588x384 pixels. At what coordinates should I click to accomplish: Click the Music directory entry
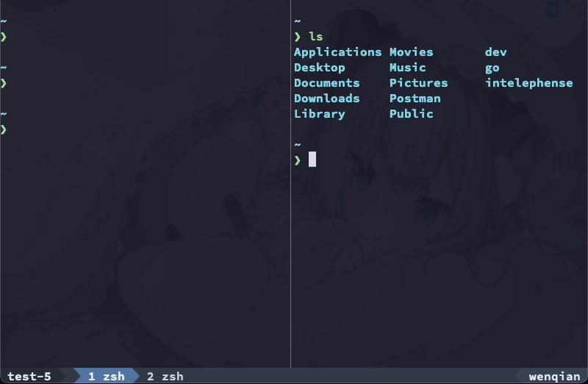pyautogui.click(x=408, y=68)
